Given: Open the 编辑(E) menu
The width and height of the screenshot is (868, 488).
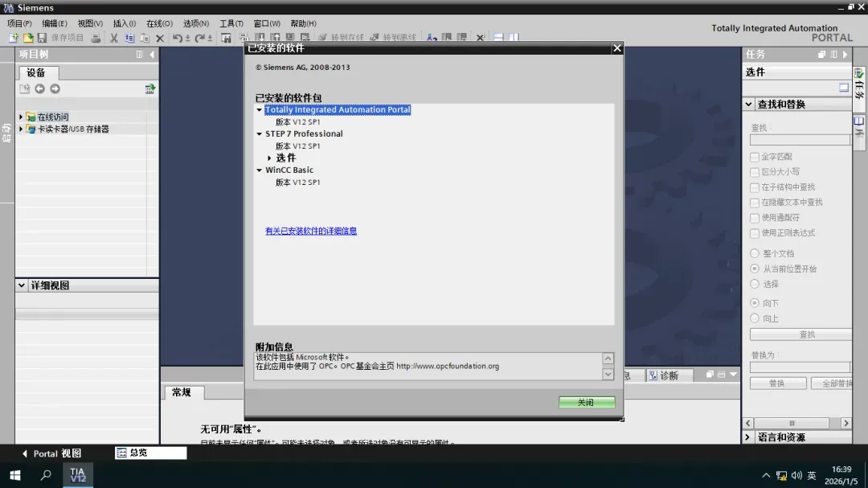Looking at the screenshot, I should pos(55,23).
